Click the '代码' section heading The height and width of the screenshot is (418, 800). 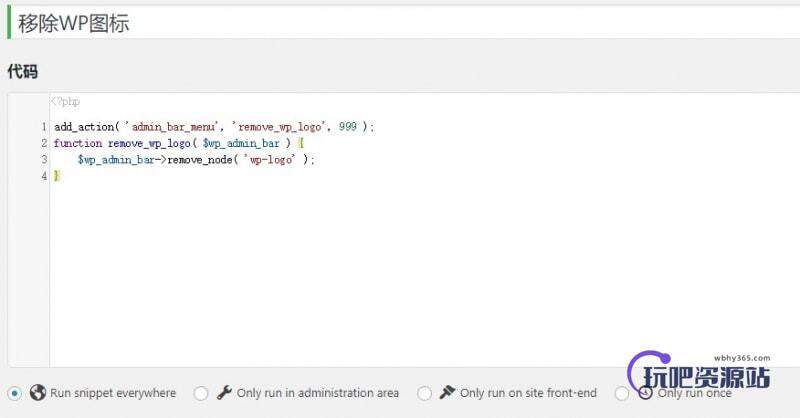(x=22, y=71)
